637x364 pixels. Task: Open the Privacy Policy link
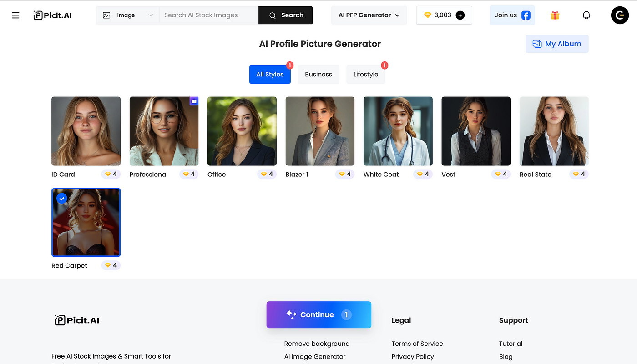[x=413, y=357]
